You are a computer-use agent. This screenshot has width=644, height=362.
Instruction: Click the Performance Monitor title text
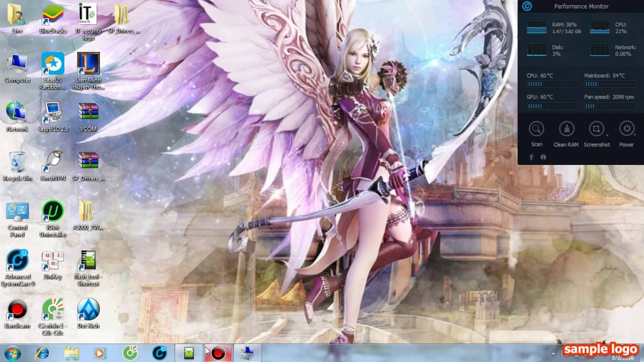581,7
